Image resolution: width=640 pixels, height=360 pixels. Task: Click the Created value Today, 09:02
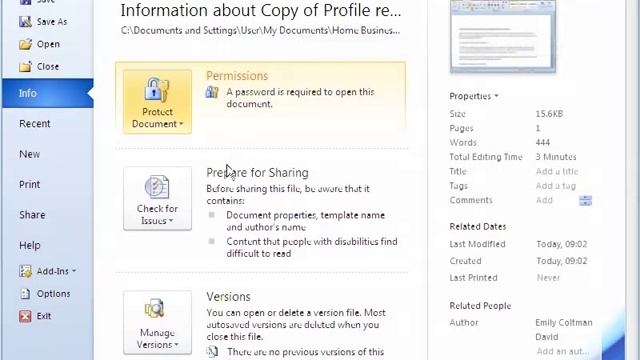562,261
